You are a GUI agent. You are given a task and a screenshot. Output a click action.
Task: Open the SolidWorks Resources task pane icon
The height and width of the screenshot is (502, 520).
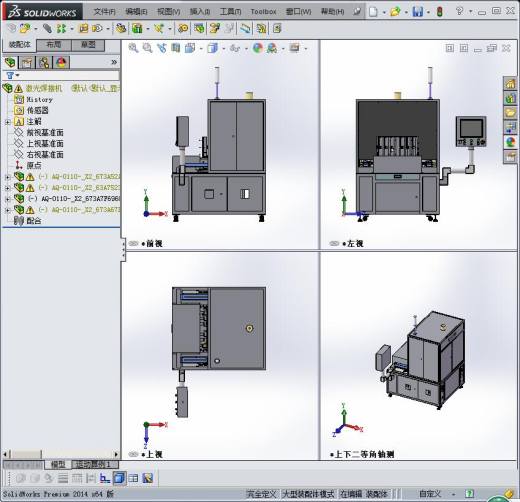click(510, 83)
